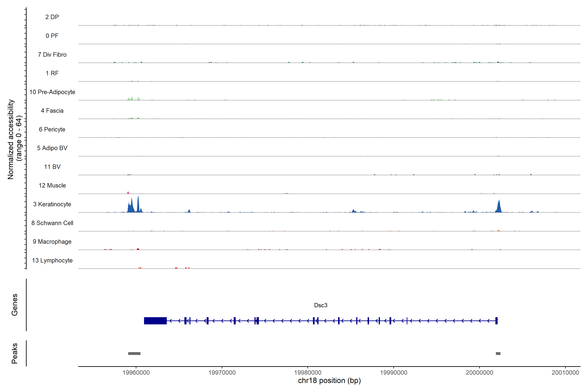Click the 20000000 axis tick label
588x392 pixels.
coord(479,373)
